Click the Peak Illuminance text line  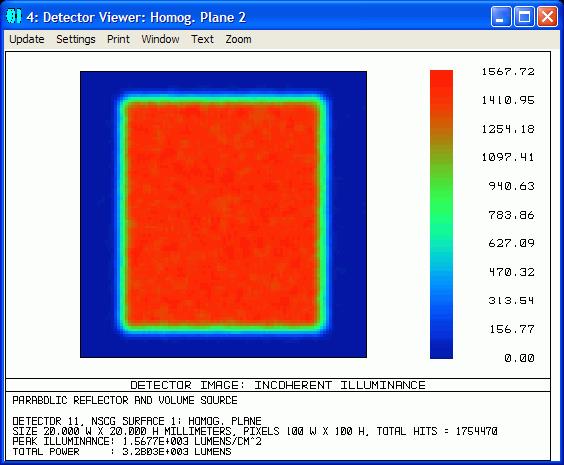137,441
